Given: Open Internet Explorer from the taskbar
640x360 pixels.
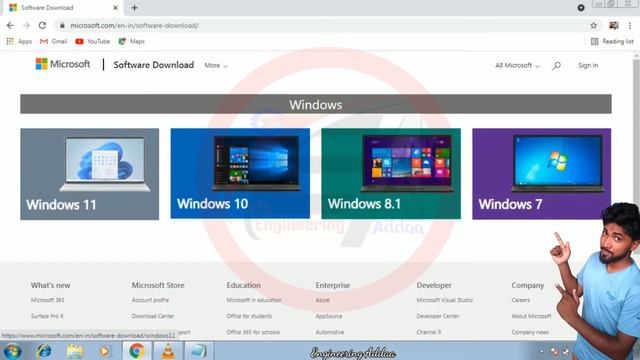Looking at the screenshot, I should pyautogui.click(x=44, y=351).
